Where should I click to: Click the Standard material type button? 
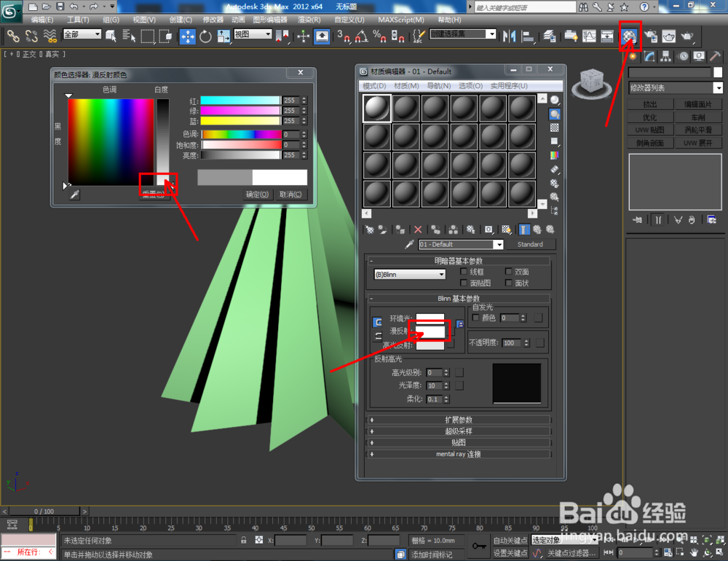[530, 245]
